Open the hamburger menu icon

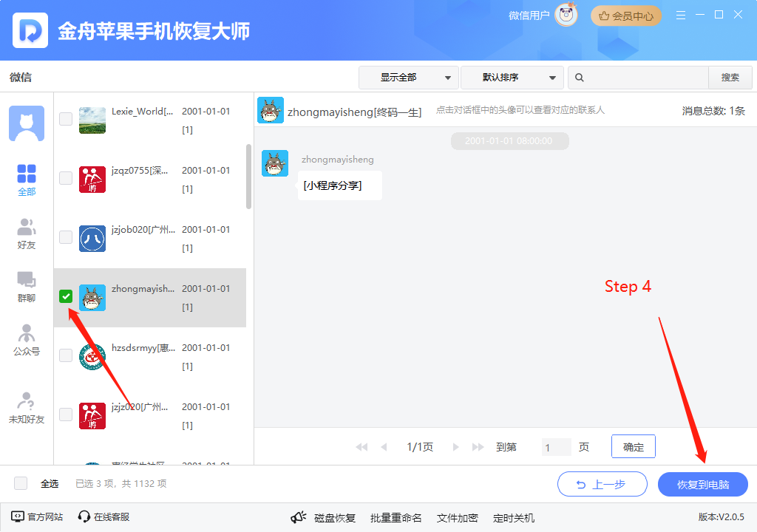pyautogui.click(x=681, y=16)
